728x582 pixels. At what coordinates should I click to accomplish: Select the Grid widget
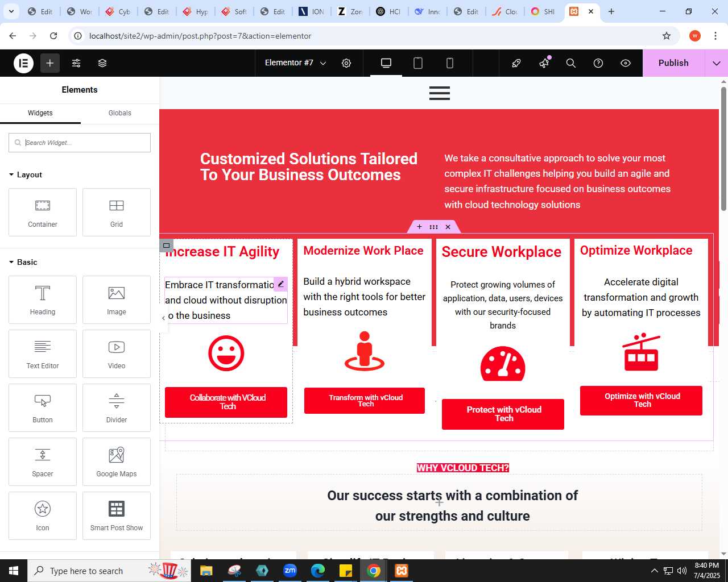(x=117, y=212)
